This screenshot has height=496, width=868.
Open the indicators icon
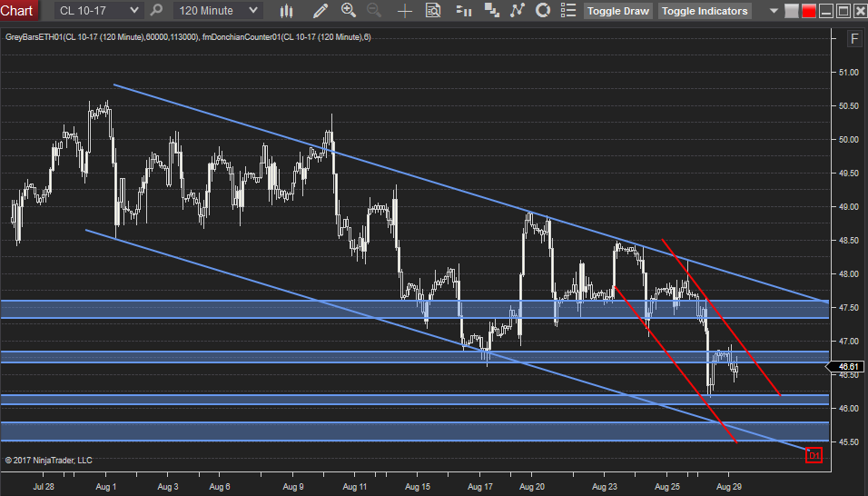pyautogui.click(x=517, y=10)
